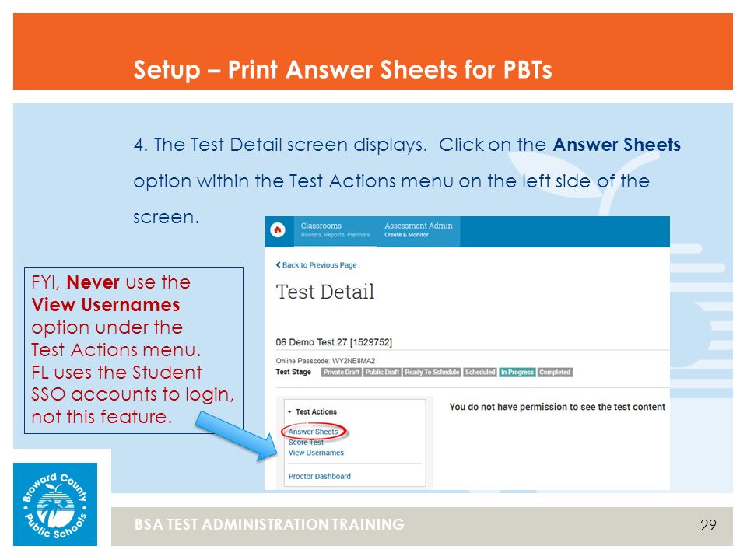Click the green In Progress stage
The image size is (747, 560).
[517, 373]
